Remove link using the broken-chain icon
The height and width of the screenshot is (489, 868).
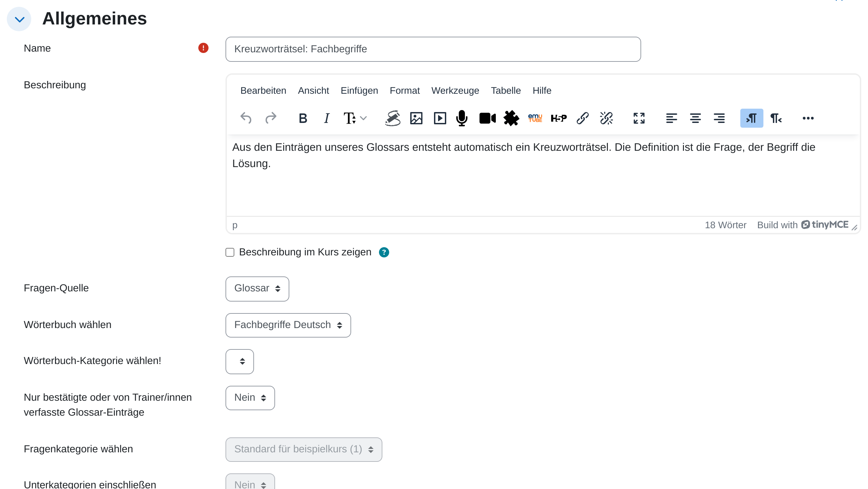pyautogui.click(x=607, y=118)
